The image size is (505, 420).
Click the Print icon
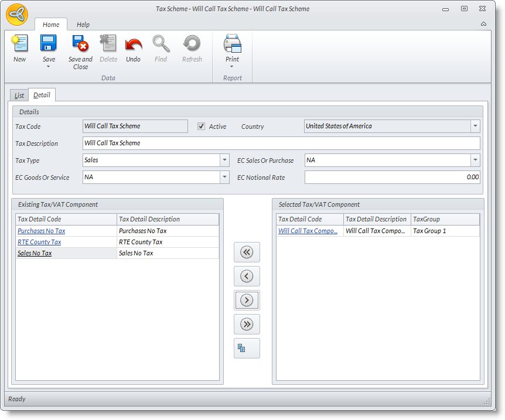click(232, 44)
